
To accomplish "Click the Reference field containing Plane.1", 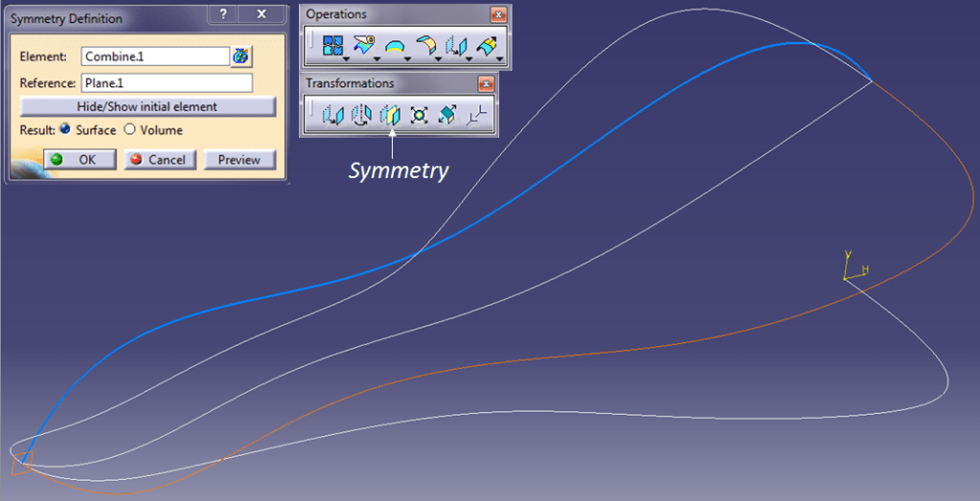I will pyautogui.click(x=166, y=83).
